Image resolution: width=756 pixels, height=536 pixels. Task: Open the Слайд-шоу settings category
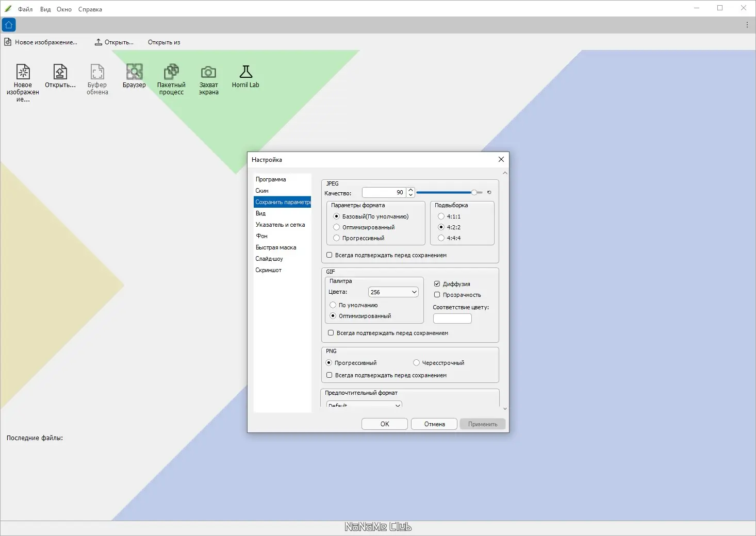pos(282,259)
